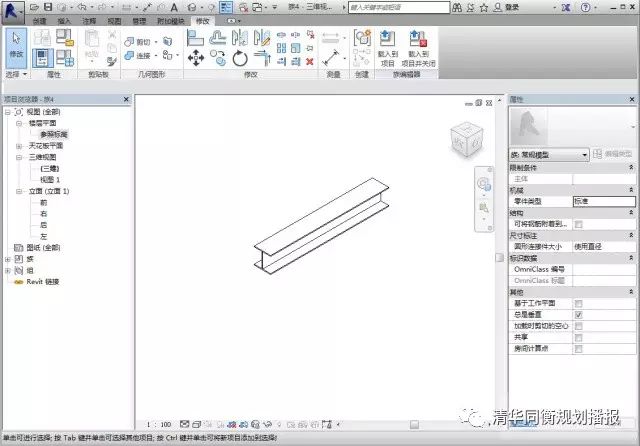Image resolution: width=640 pixels, height=446 pixels.
Task: Open the Revit application menu button
Action: pos(11,9)
